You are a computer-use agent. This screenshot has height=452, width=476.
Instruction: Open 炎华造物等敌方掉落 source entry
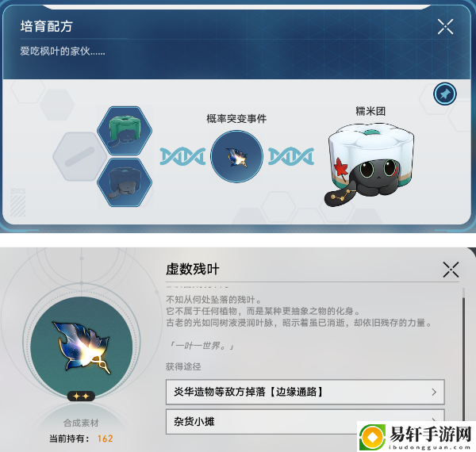pos(305,392)
